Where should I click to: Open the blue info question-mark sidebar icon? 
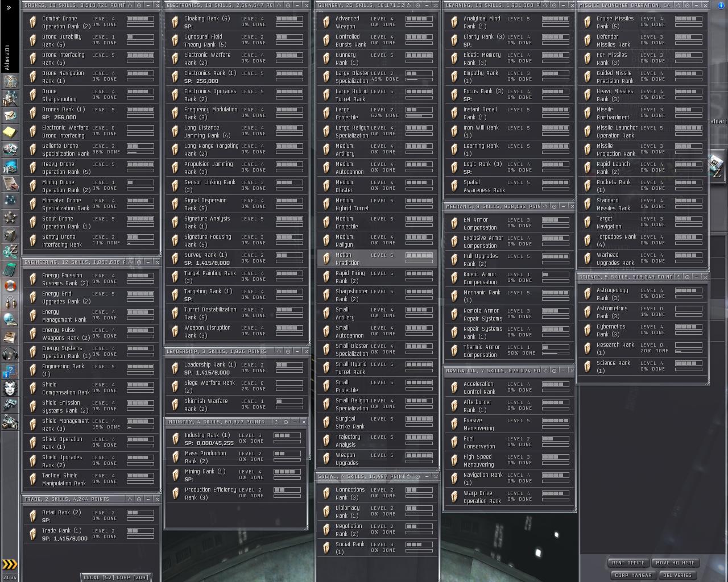(10, 371)
